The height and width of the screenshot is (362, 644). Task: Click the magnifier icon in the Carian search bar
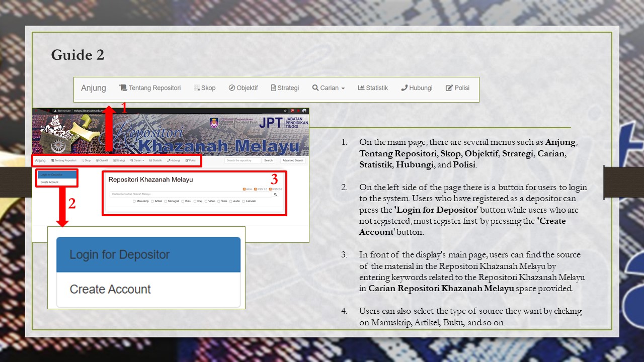point(275,195)
